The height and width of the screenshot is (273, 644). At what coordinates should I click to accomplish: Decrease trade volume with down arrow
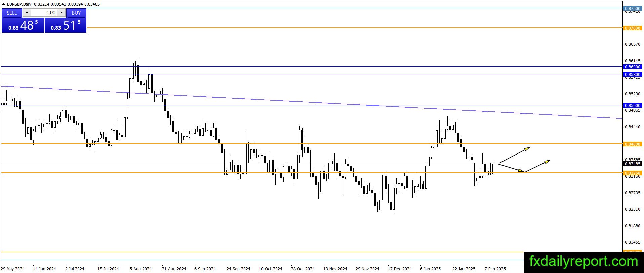[27, 13]
